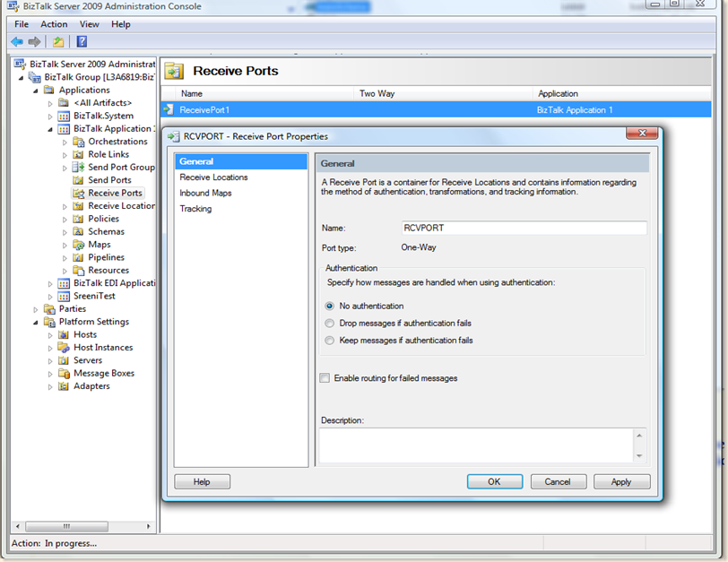728x562 pixels.
Task: Click the Forward arrow toolbar icon
Action: [34, 42]
